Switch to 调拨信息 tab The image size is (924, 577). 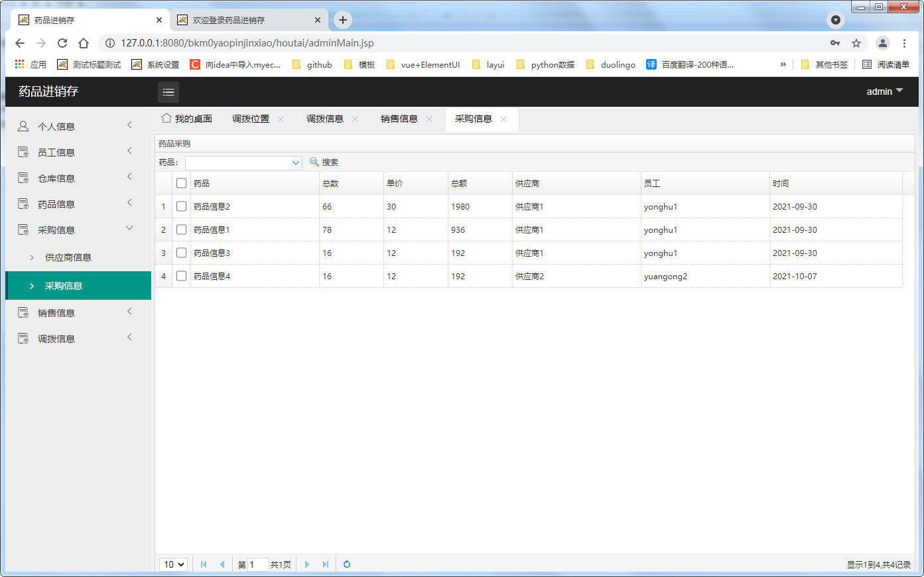325,119
